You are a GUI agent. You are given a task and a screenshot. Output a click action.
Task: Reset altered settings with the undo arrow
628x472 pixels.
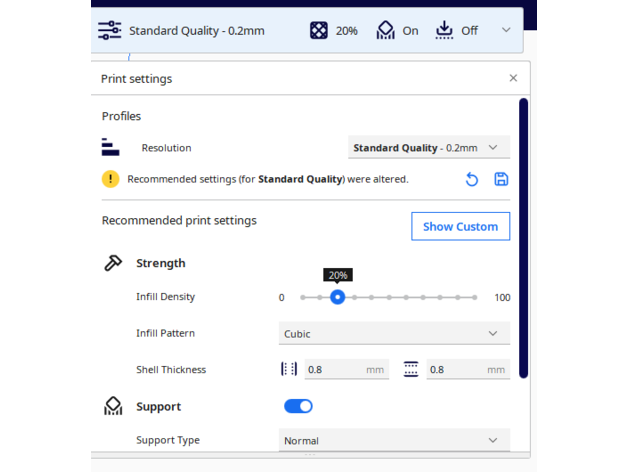pos(472,180)
